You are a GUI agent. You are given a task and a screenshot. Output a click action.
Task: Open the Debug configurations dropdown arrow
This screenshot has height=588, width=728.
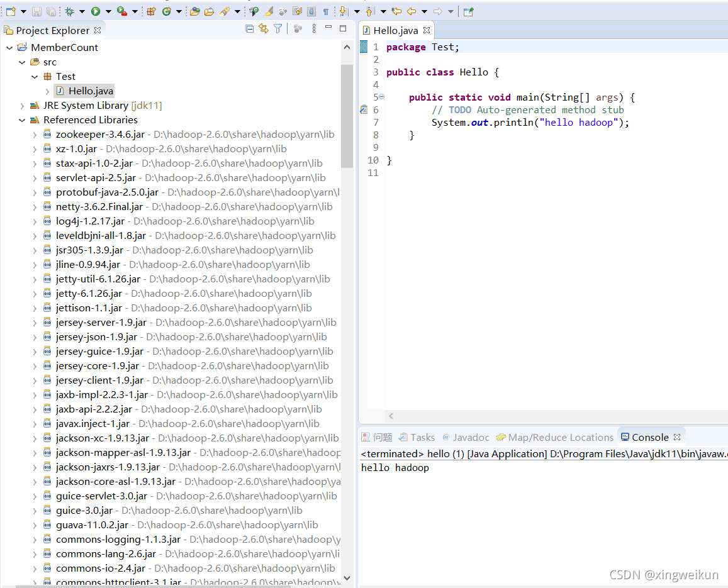[x=82, y=11]
